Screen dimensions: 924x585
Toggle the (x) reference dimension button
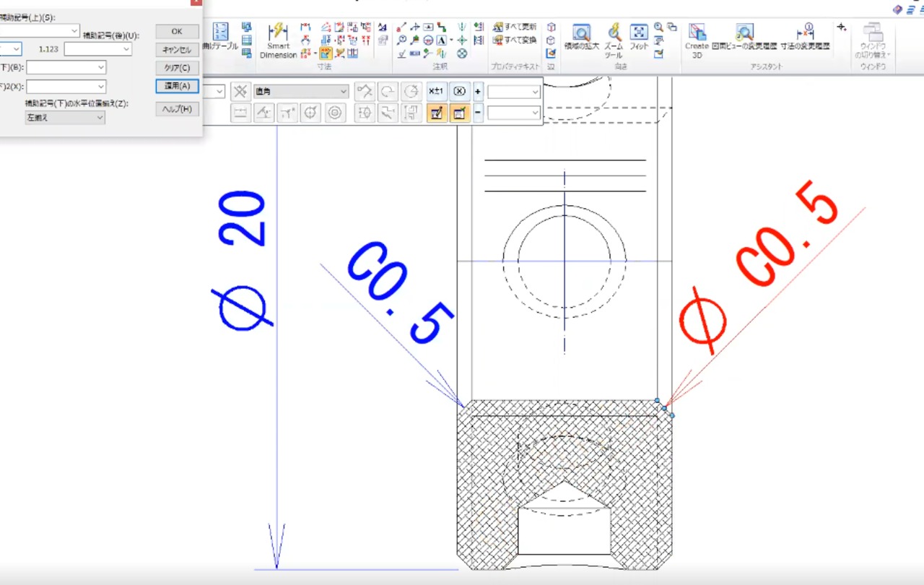click(x=460, y=92)
